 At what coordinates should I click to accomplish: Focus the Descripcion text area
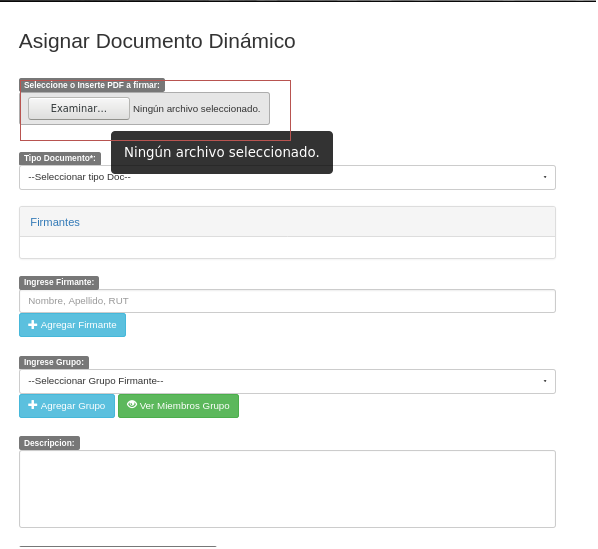[287, 489]
